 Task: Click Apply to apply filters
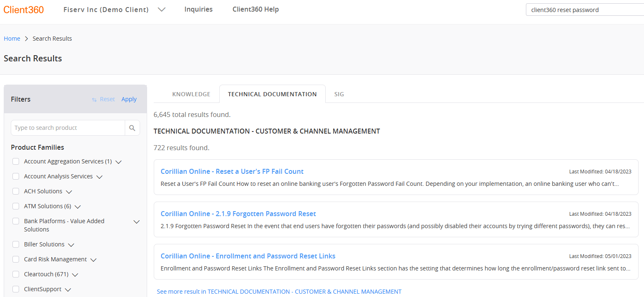pyautogui.click(x=129, y=99)
